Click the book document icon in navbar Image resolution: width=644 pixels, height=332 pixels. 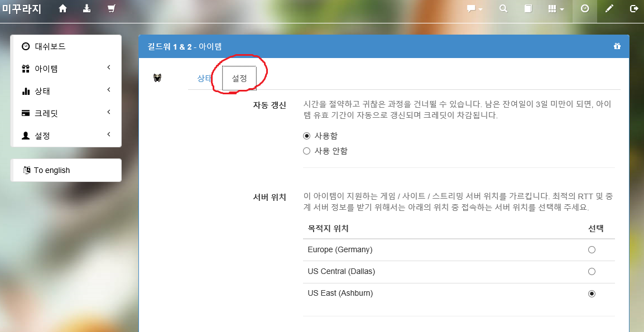[528, 8]
